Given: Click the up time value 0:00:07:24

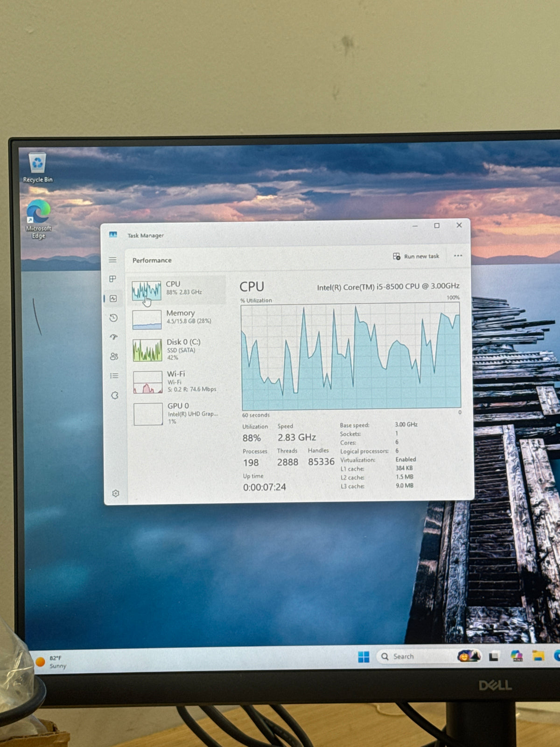Looking at the screenshot, I should click(x=264, y=487).
